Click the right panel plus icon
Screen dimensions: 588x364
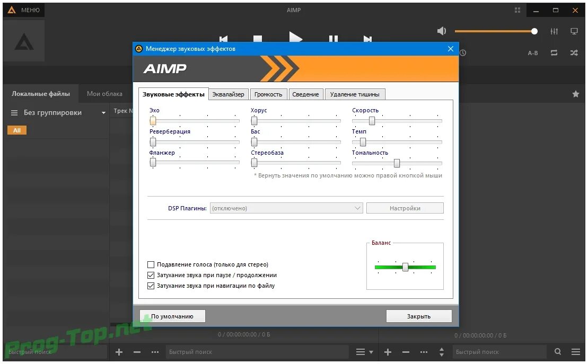388,352
